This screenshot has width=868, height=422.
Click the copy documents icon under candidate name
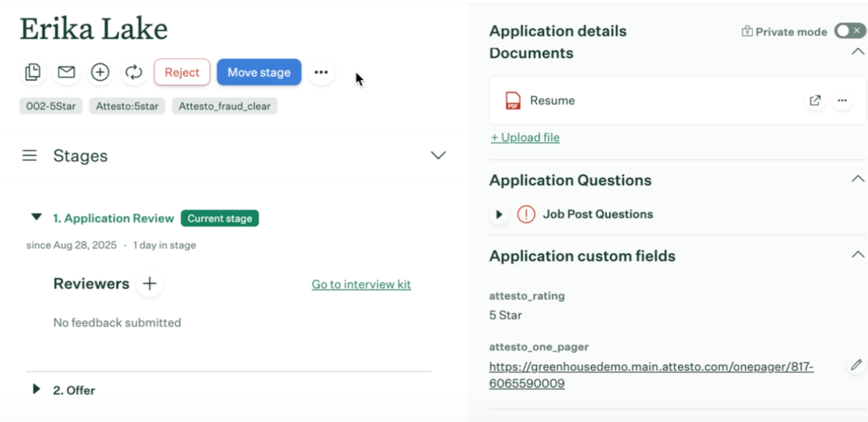(x=33, y=72)
